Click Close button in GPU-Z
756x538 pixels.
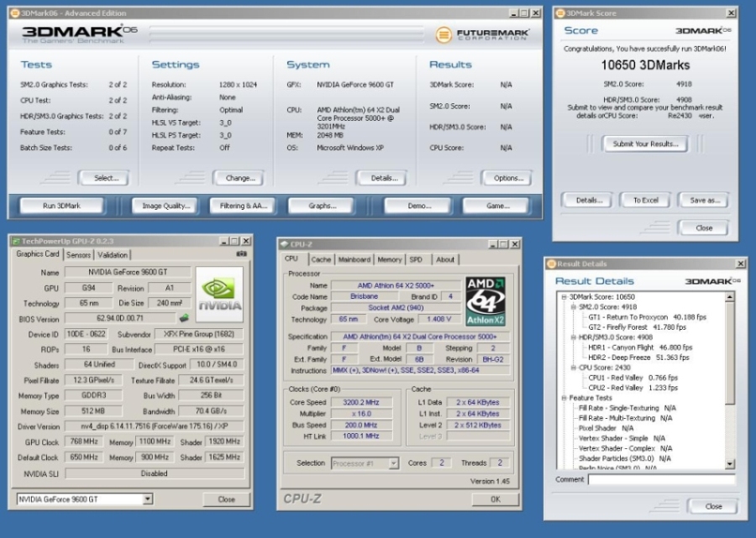(x=226, y=499)
